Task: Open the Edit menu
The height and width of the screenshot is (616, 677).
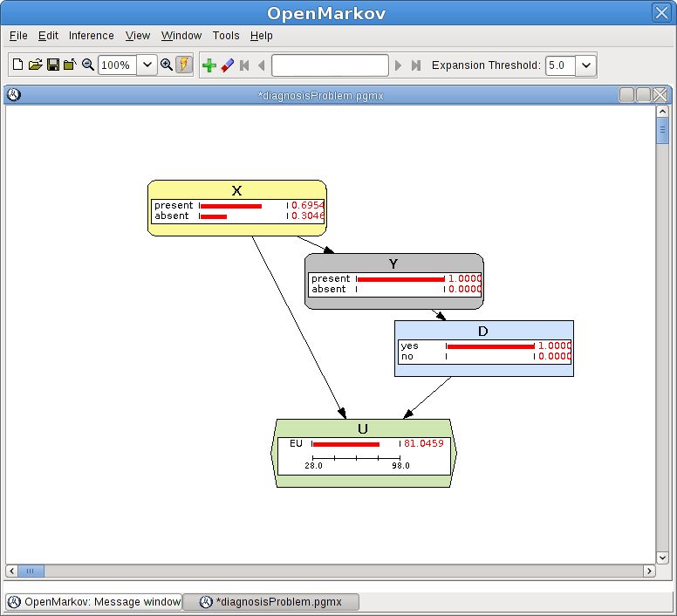Action: tap(48, 36)
